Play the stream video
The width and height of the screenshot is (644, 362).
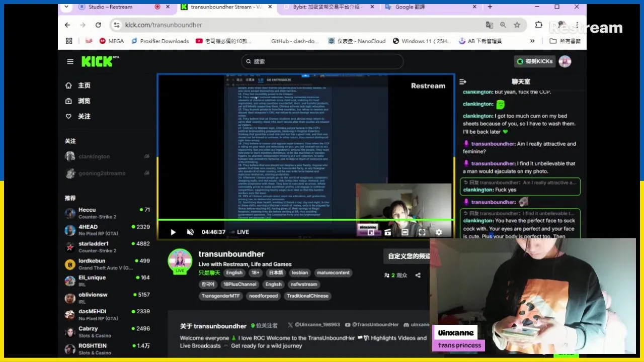coord(173,232)
